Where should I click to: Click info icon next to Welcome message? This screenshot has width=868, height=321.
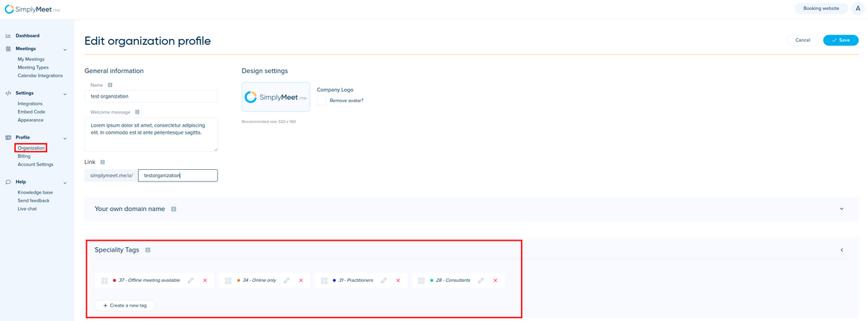point(137,112)
